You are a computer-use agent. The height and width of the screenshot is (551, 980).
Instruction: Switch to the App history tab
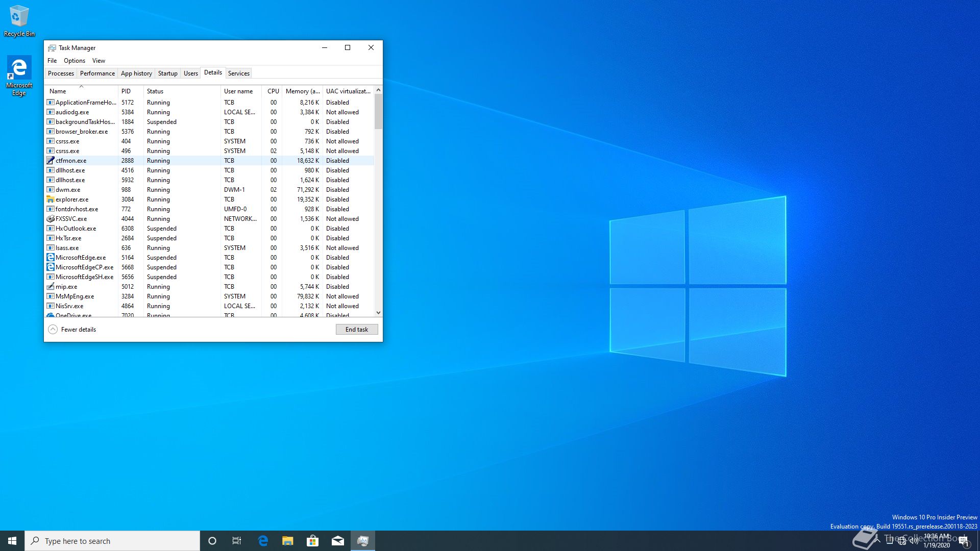pos(136,73)
